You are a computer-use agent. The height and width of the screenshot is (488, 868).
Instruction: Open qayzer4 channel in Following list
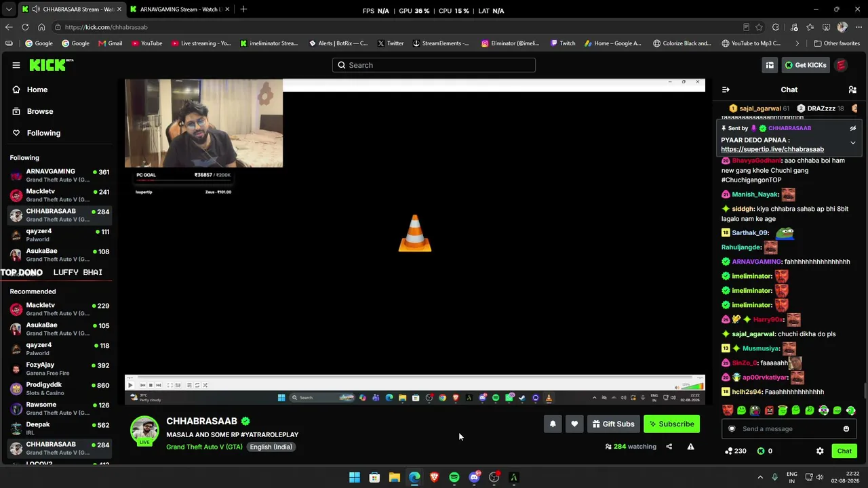60,235
